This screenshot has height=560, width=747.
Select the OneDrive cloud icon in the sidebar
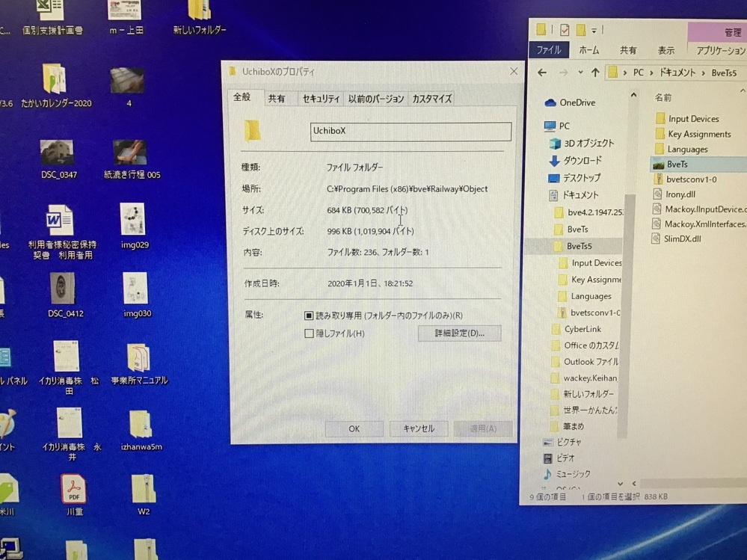point(550,102)
